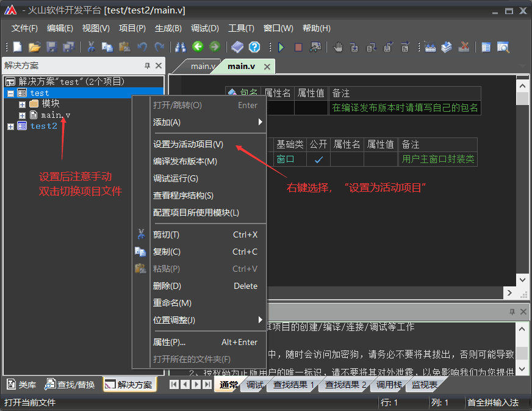
Task: Click the red Stop debugging icon
Action: pos(298,47)
